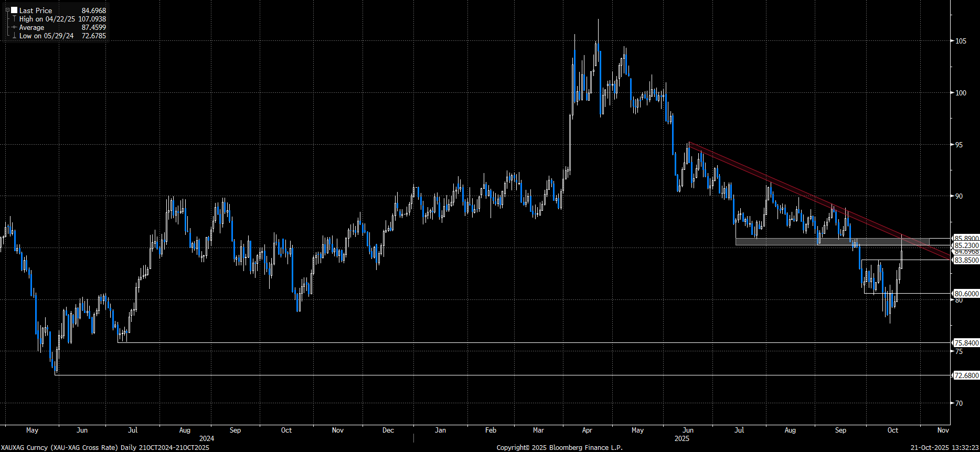Click the 21-Oct-2025 timestamp in corner
The width and height of the screenshot is (980, 452).
[x=944, y=447]
